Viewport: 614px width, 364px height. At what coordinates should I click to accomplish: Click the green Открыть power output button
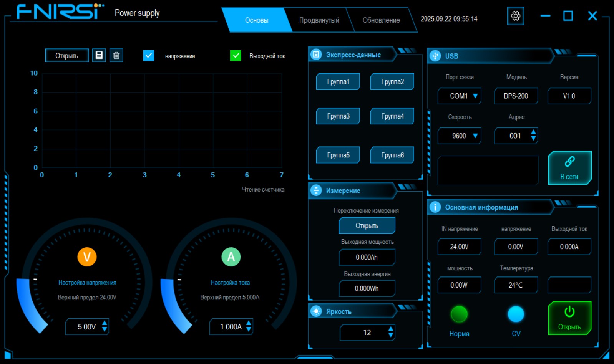click(569, 318)
